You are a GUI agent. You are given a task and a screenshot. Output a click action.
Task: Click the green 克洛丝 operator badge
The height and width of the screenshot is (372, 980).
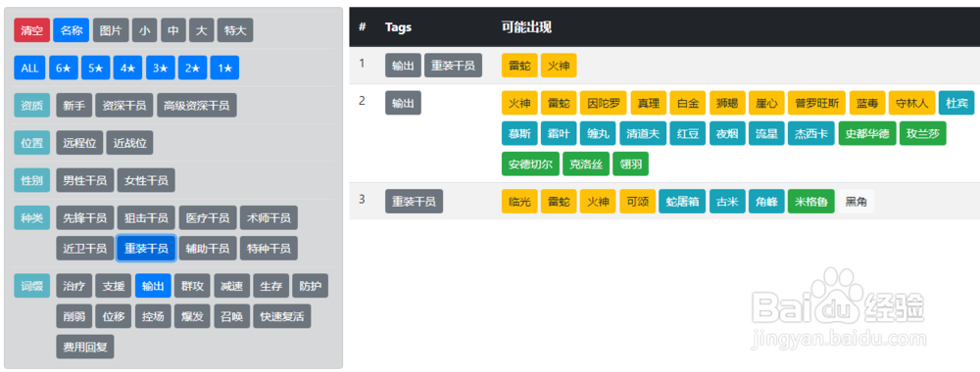(x=586, y=164)
